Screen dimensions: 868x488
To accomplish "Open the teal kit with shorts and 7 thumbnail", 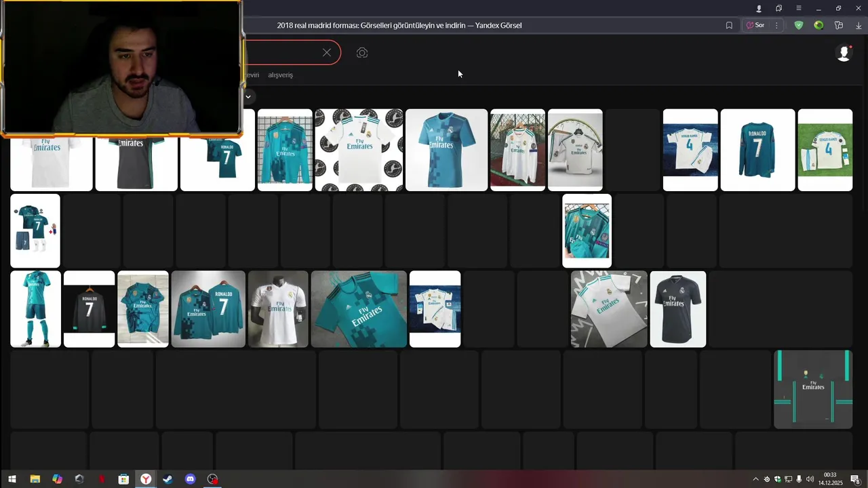I will click(35, 230).
